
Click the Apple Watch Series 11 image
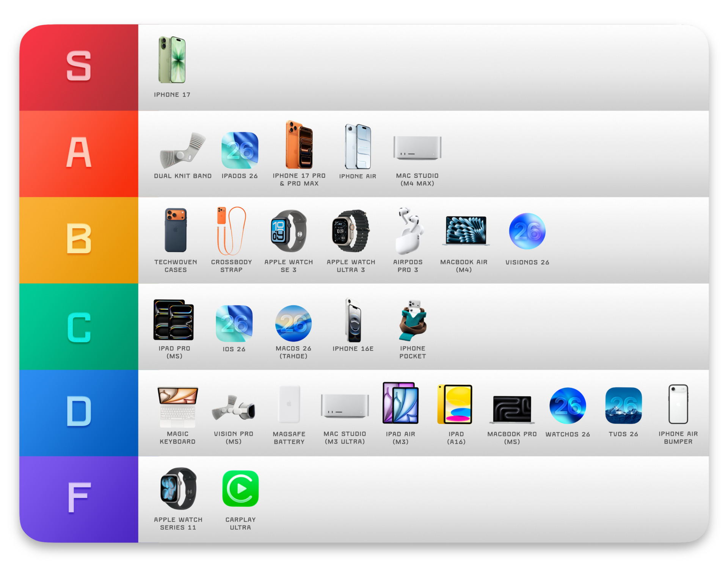pos(178,489)
